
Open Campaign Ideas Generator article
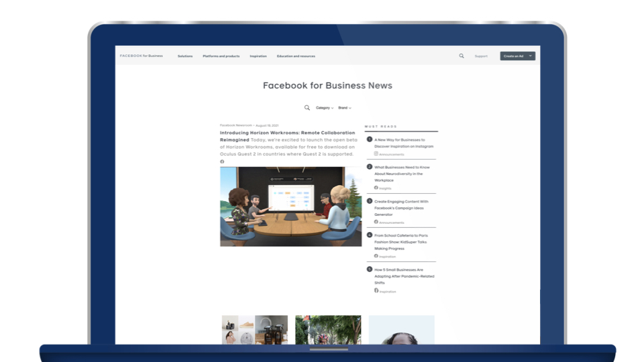tap(401, 208)
